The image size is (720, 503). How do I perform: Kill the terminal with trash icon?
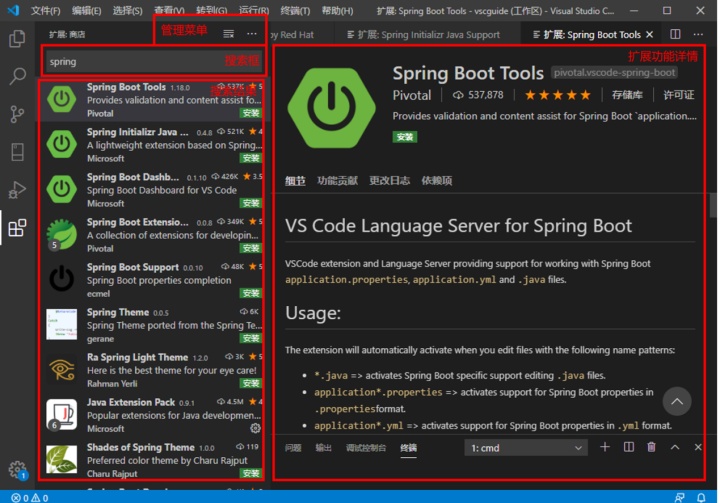[651, 447]
